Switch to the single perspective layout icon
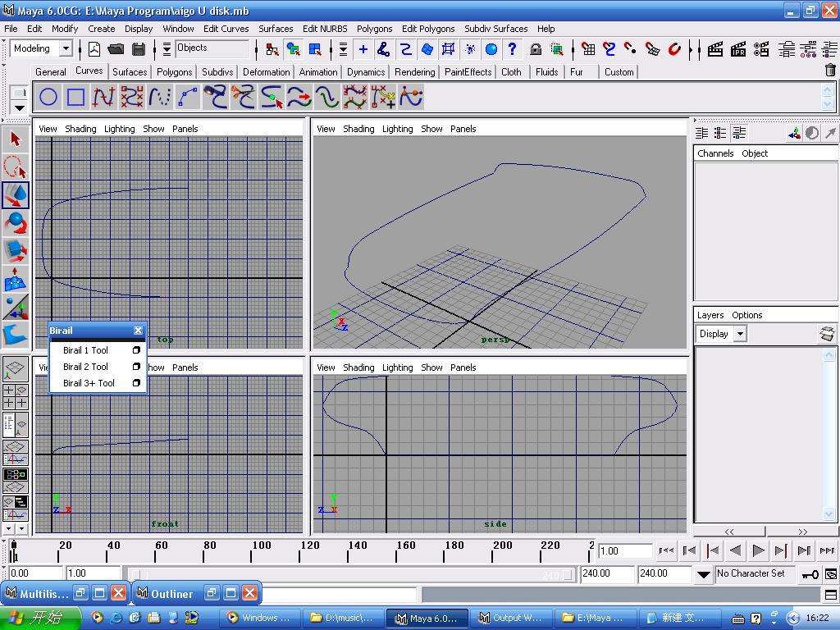Viewport: 840px width, 630px height. tap(15, 368)
